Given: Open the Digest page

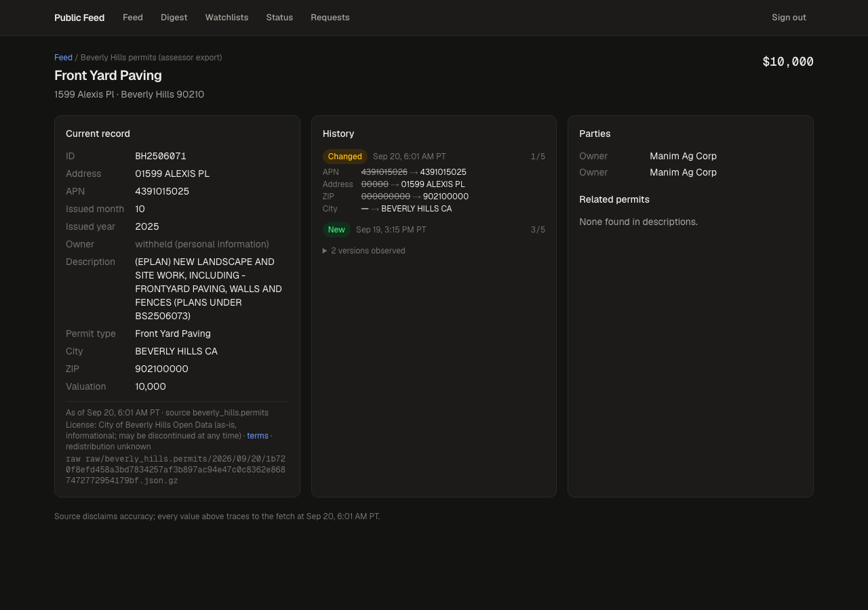Looking at the screenshot, I should (x=174, y=18).
